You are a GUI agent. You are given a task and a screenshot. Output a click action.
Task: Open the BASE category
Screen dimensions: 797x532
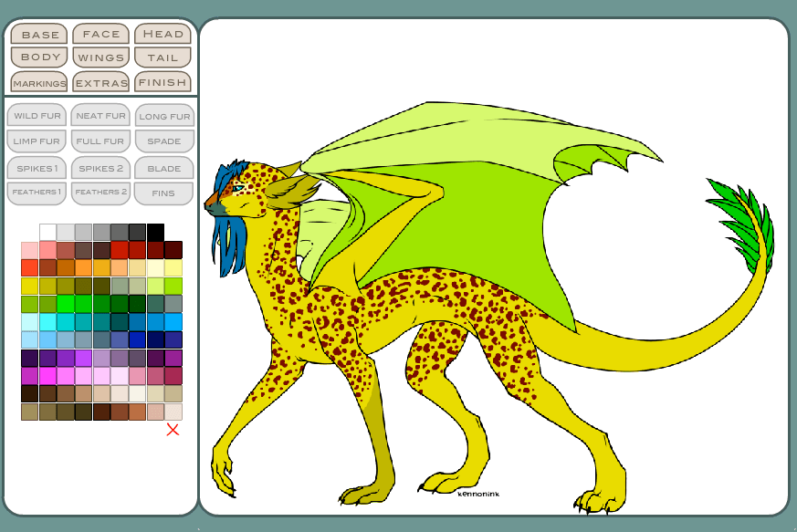tap(37, 34)
